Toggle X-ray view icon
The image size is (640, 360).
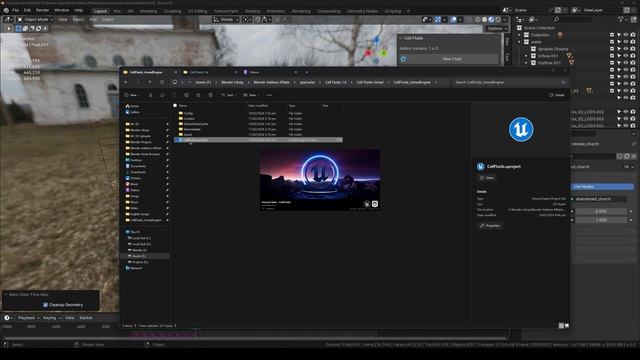[x=469, y=19]
